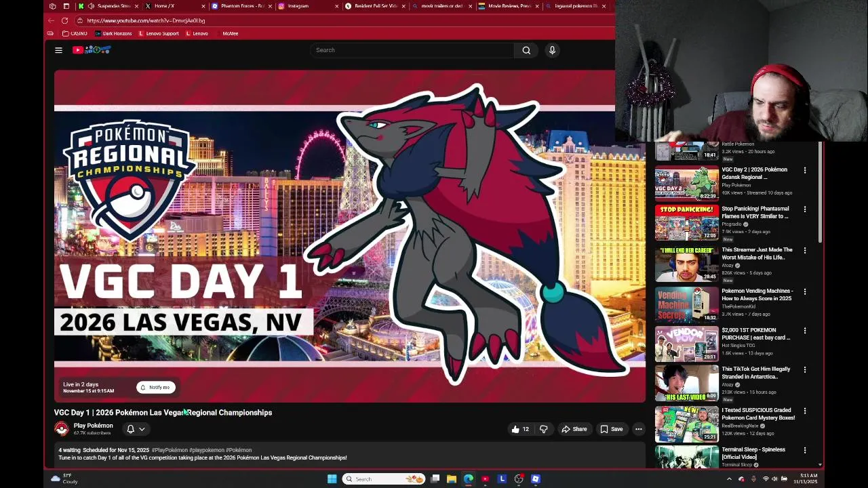Screen dimensions: 868x488
Task: Click the #Pokémon hashtag in description
Action: [x=239, y=450]
